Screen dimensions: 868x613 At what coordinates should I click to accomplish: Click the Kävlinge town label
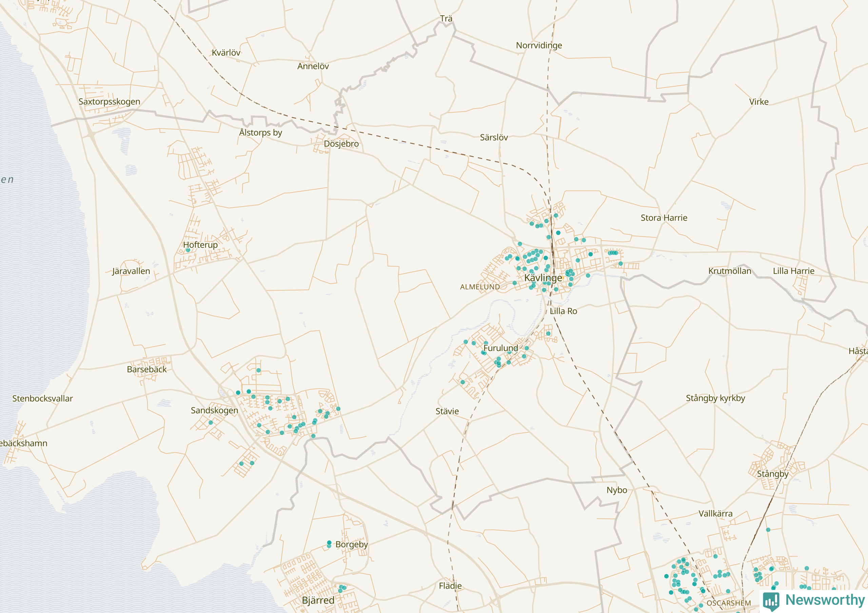[x=543, y=278]
